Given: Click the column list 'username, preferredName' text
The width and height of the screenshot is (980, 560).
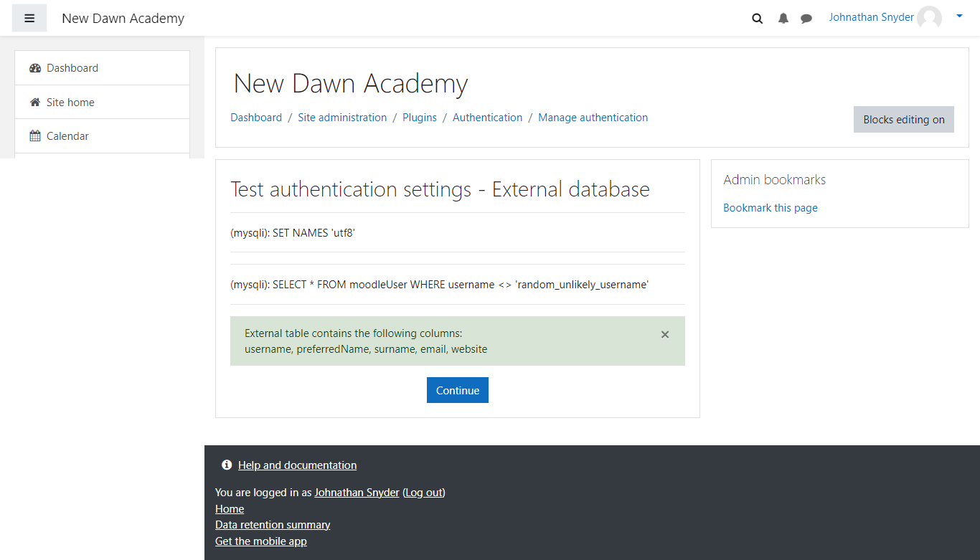Looking at the screenshot, I should click(x=366, y=350).
